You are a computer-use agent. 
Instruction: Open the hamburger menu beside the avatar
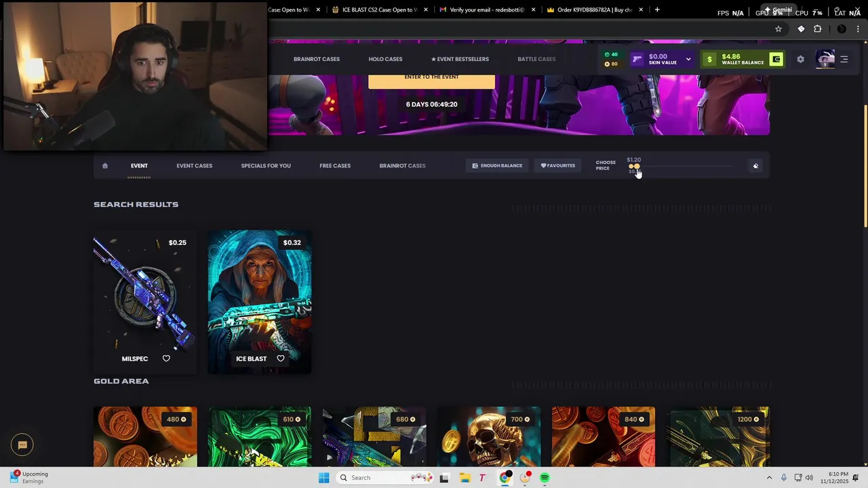844,59
